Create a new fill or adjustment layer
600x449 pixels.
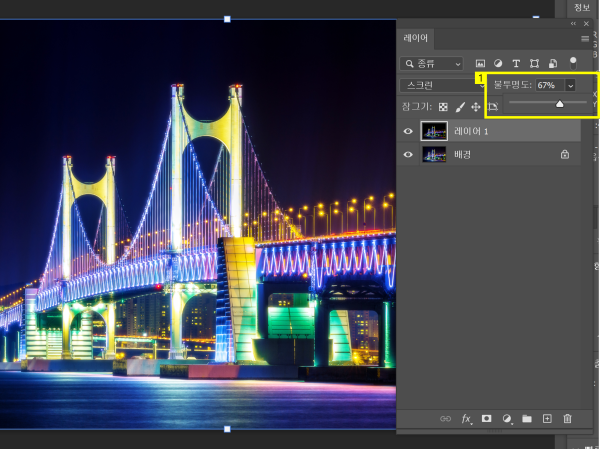point(507,419)
